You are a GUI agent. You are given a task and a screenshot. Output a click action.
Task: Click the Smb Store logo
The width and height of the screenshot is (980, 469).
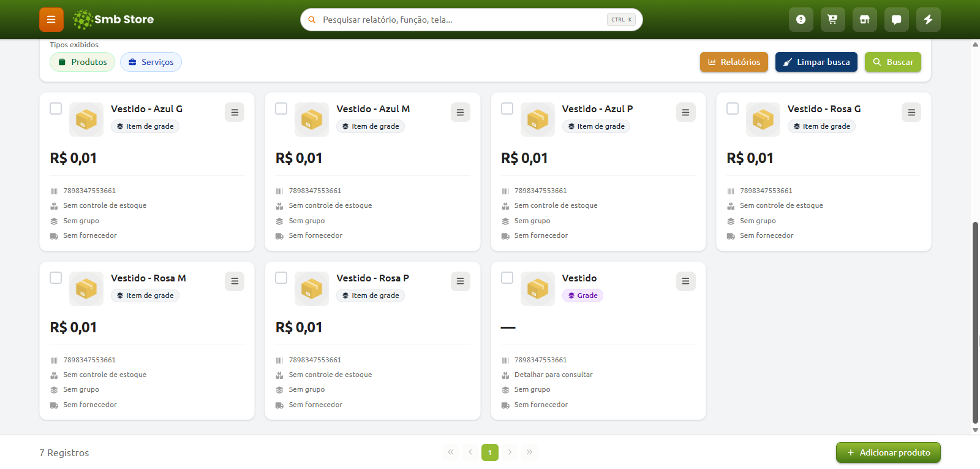tap(113, 20)
